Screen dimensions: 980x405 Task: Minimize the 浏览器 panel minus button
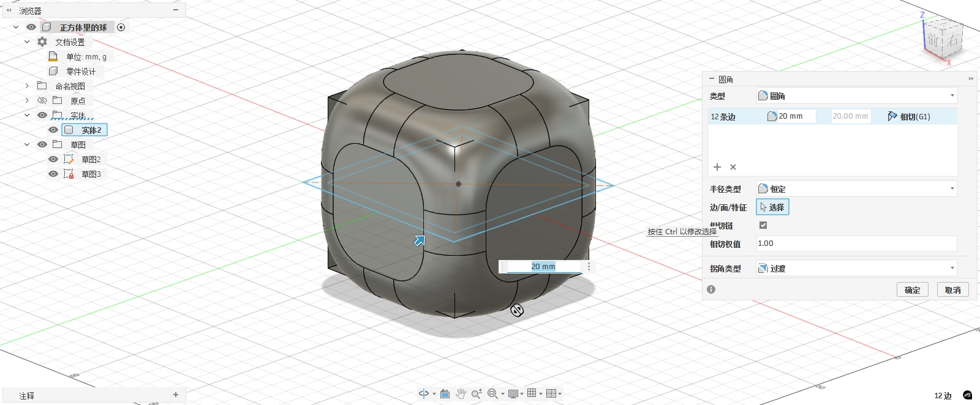click(x=176, y=10)
